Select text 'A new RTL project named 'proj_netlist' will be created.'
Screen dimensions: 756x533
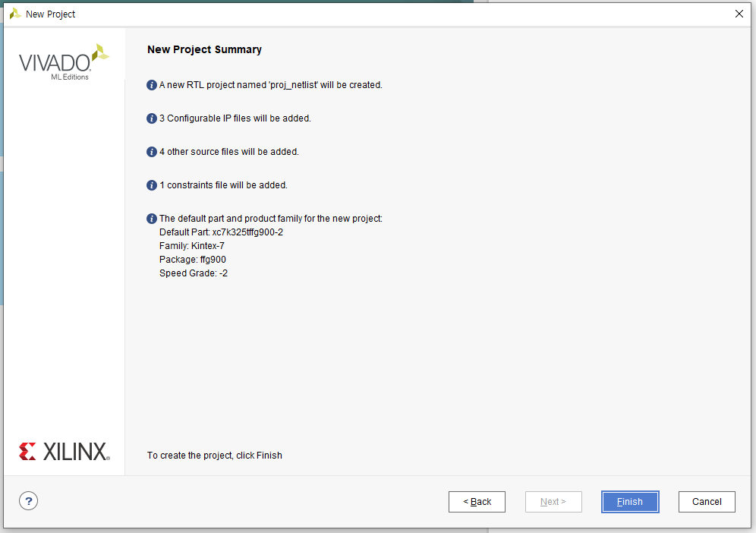(x=271, y=85)
